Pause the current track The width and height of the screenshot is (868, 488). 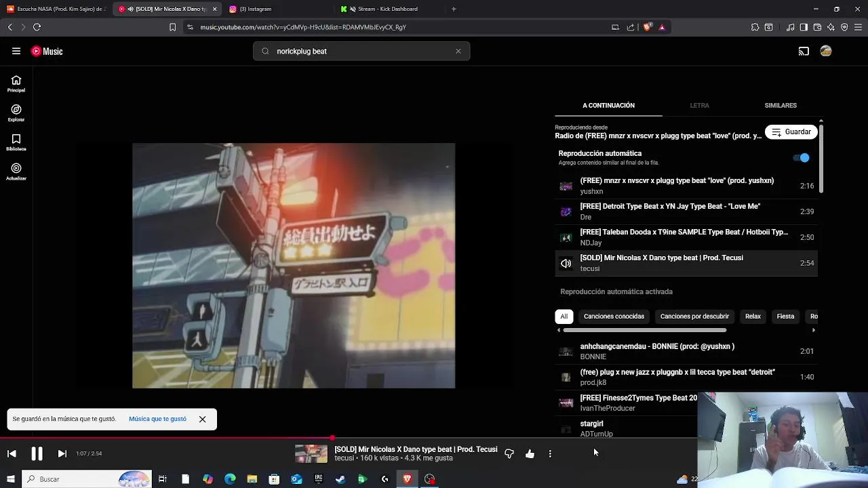click(37, 453)
